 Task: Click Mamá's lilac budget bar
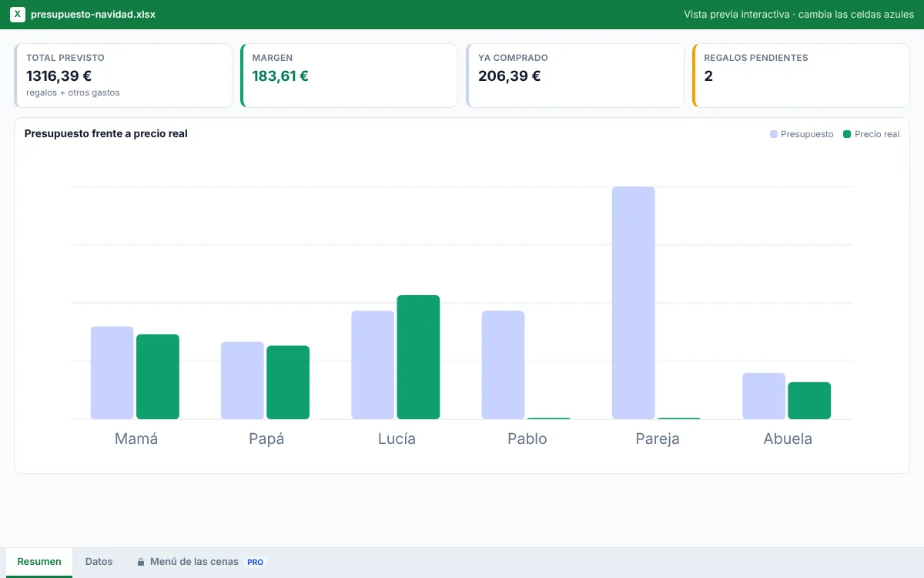point(112,373)
